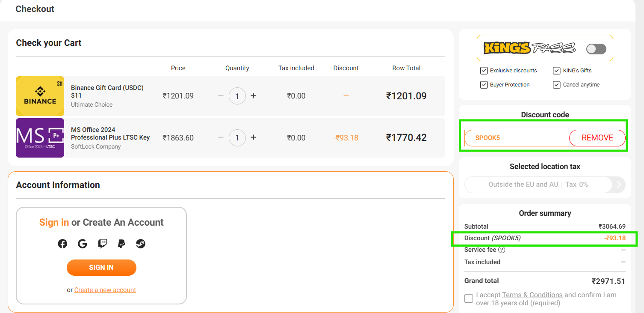Sign in with Twitch icon
644x313 pixels.
(103, 244)
